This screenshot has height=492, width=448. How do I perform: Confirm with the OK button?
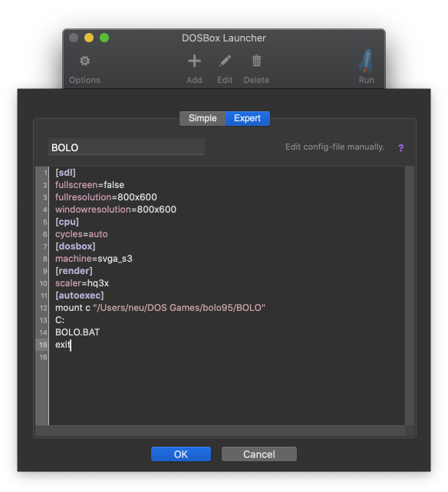tap(181, 454)
